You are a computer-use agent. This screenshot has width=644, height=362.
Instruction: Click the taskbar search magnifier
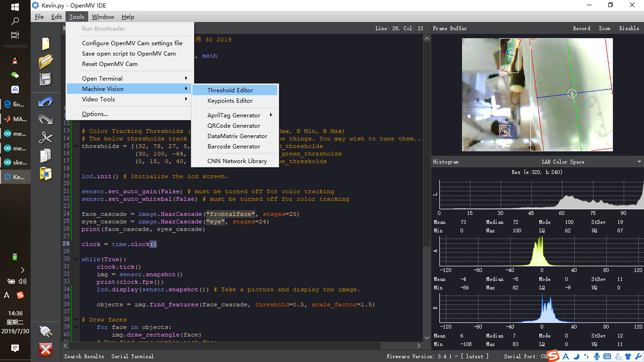15,21
